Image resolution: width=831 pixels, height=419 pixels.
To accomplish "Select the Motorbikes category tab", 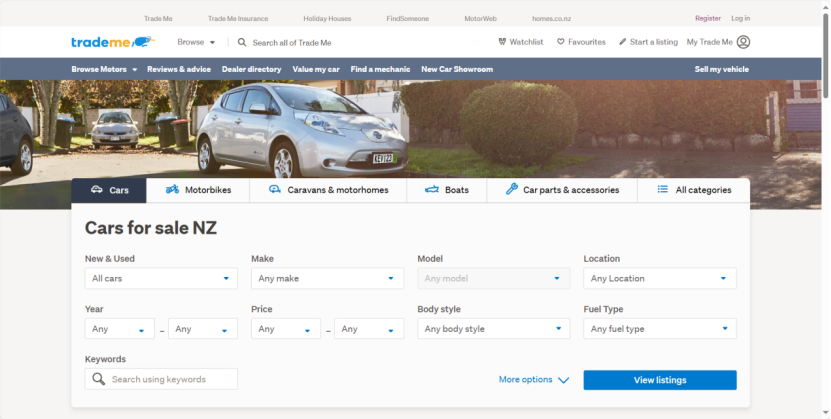I will (x=198, y=190).
